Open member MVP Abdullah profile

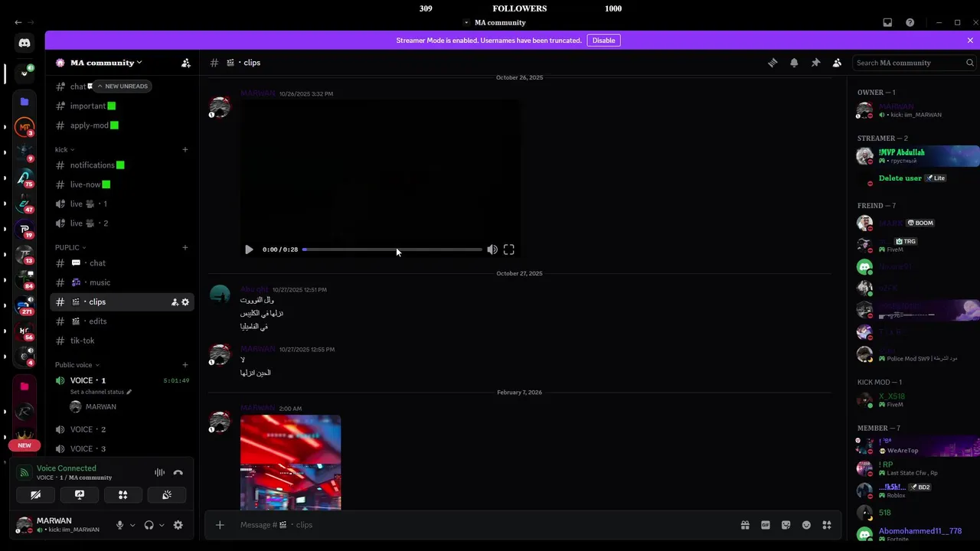[916, 156]
